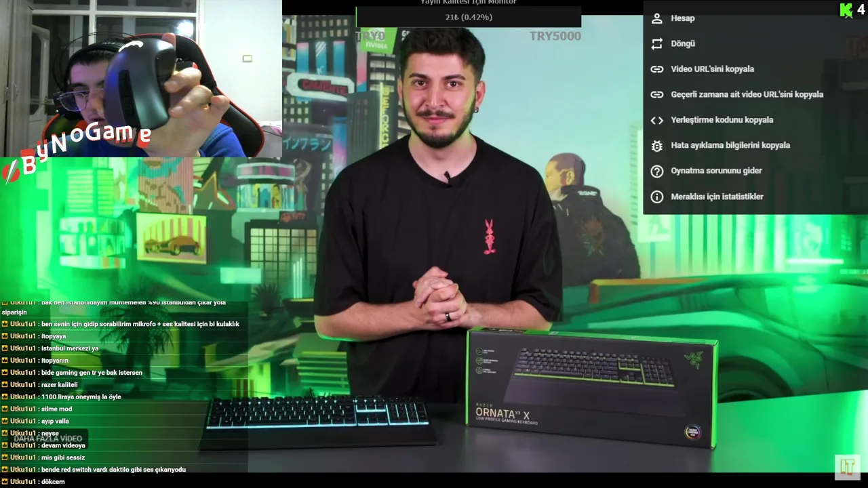Click the donation goal progress bar 21₺ (0.42%)
Screen dimensions: 868x488
pos(469,17)
